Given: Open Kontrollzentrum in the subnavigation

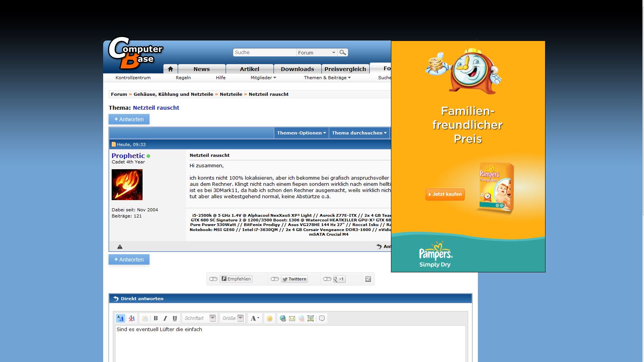Looking at the screenshot, I should pos(133,78).
